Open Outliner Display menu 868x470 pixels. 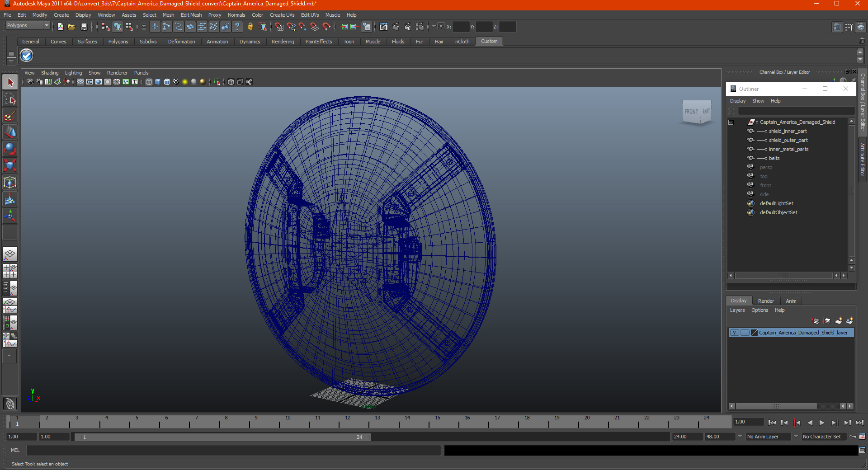(737, 101)
